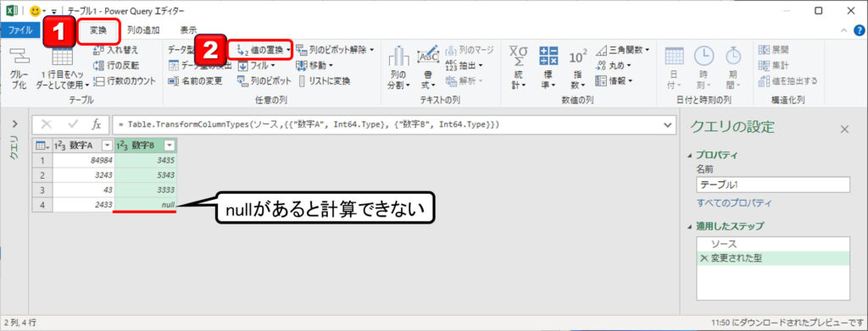This screenshot has height=331, width=868.
Task: Click 列のマージ (Merge Columns)
Action: click(x=469, y=50)
